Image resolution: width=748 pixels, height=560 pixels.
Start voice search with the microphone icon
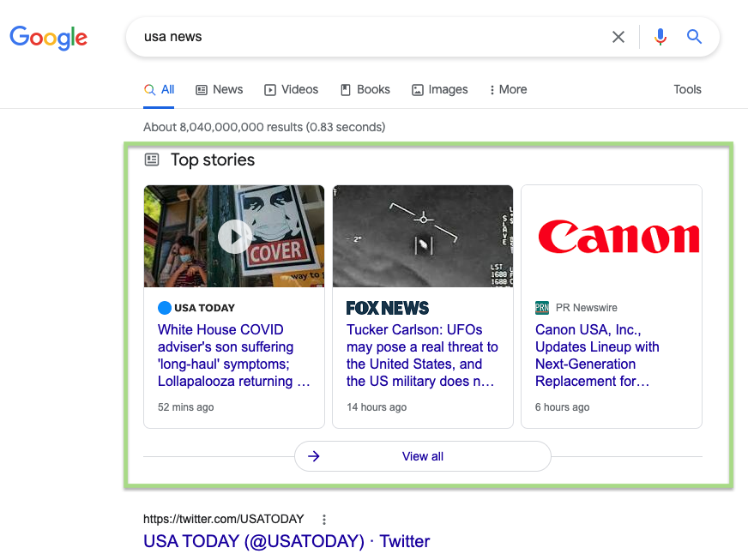(661, 37)
